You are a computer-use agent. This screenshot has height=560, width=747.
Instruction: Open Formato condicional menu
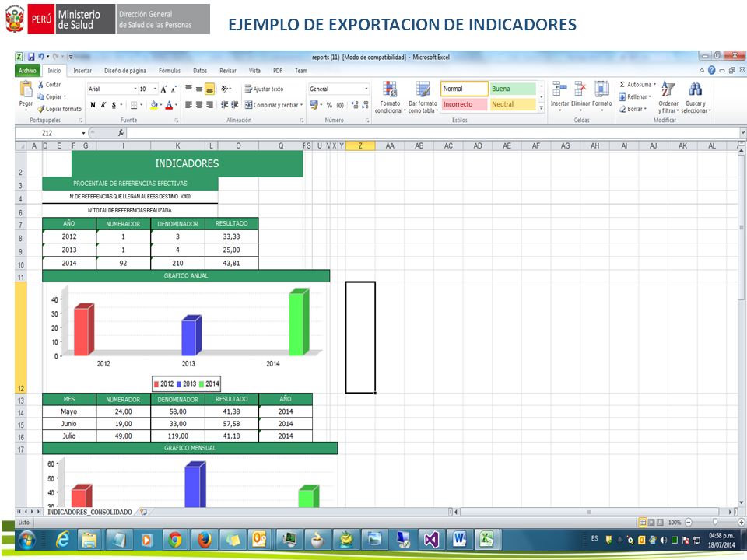click(x=390, y=97)
